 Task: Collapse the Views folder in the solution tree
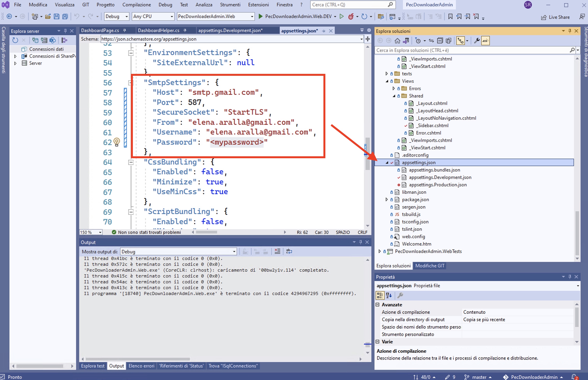pyautogui.click(x=387, y=81)
